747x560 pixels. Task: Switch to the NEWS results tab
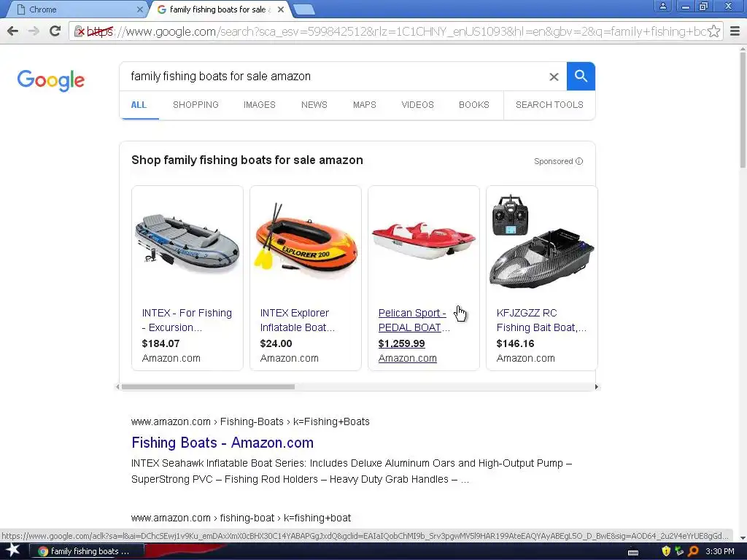tap(314, 105)
